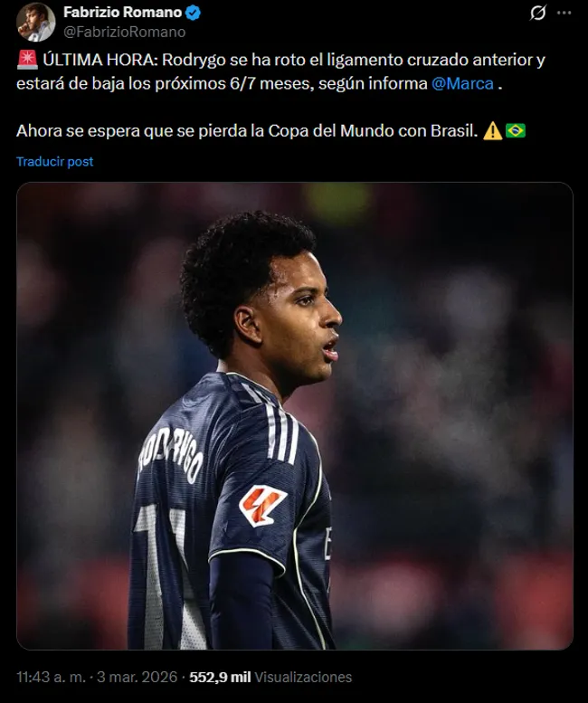Click the LaLiga badge on the sleeve

(x=262, y=505)
